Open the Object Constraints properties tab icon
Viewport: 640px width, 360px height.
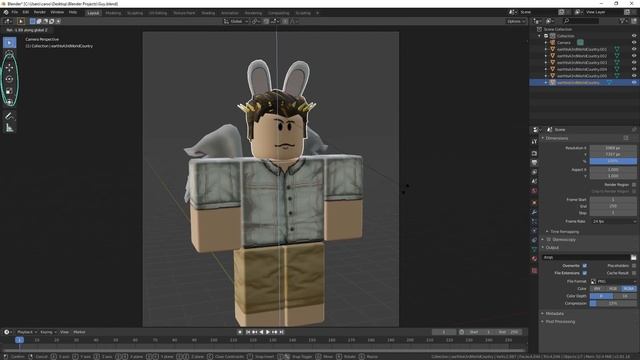tap(534, 240)
